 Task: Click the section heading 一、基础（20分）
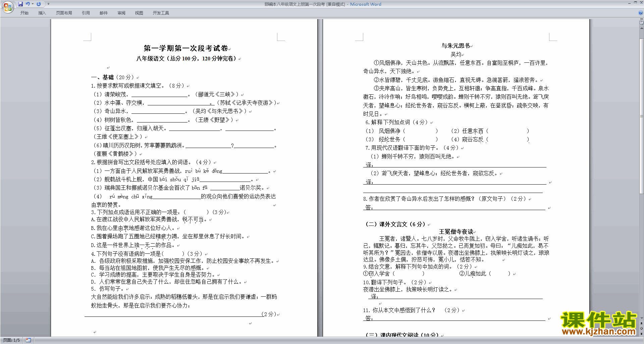[112, 78]
